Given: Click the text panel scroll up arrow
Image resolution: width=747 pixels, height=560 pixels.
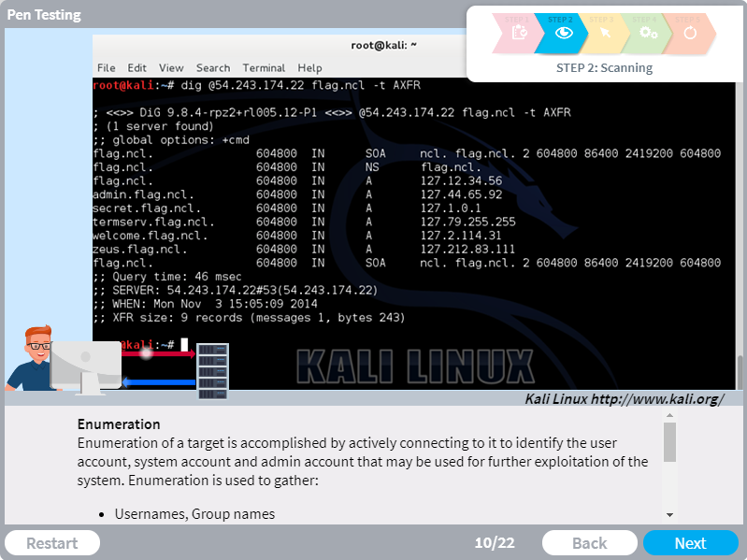Looking at the screenshot, I should coord(669,415).
